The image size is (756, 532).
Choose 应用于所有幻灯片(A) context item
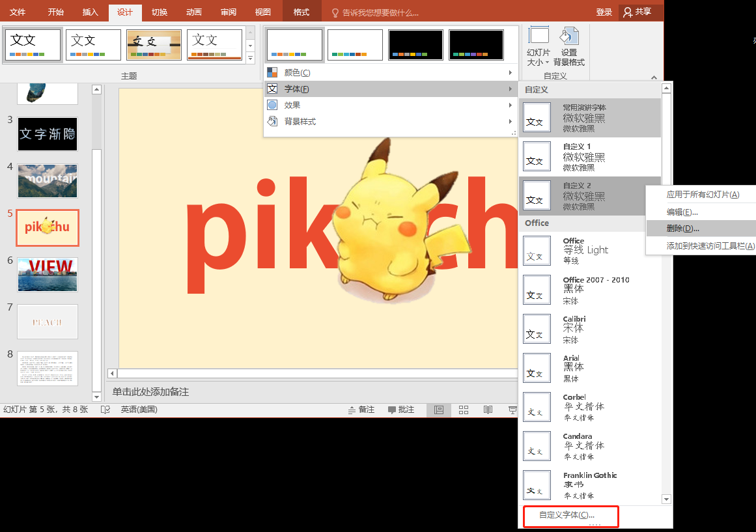(x=701, y=195)
